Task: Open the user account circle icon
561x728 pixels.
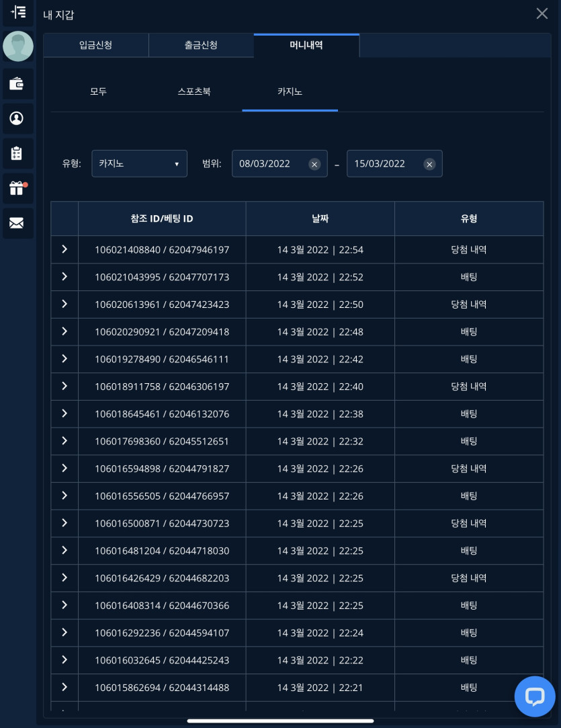Action: coord(17,118)
